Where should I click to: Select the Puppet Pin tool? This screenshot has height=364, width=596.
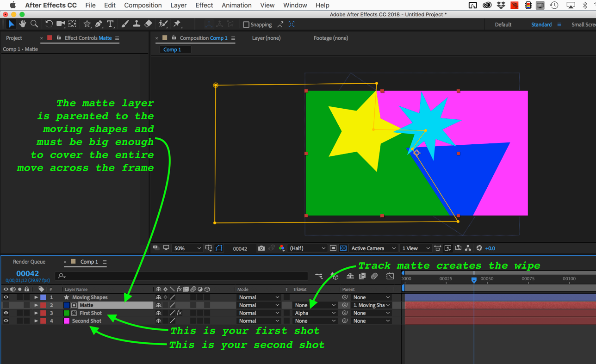point(177,24)
